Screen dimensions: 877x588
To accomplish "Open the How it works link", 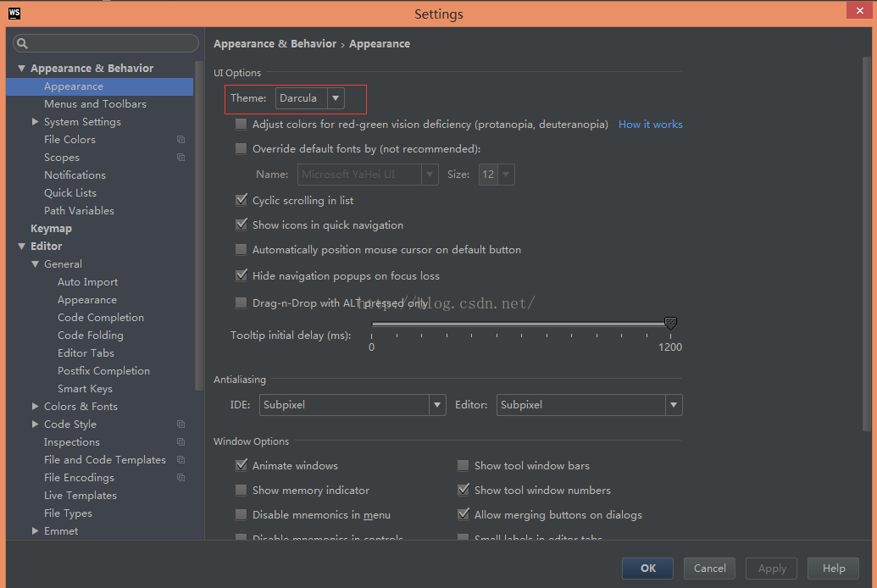I will tap(651, 125).
